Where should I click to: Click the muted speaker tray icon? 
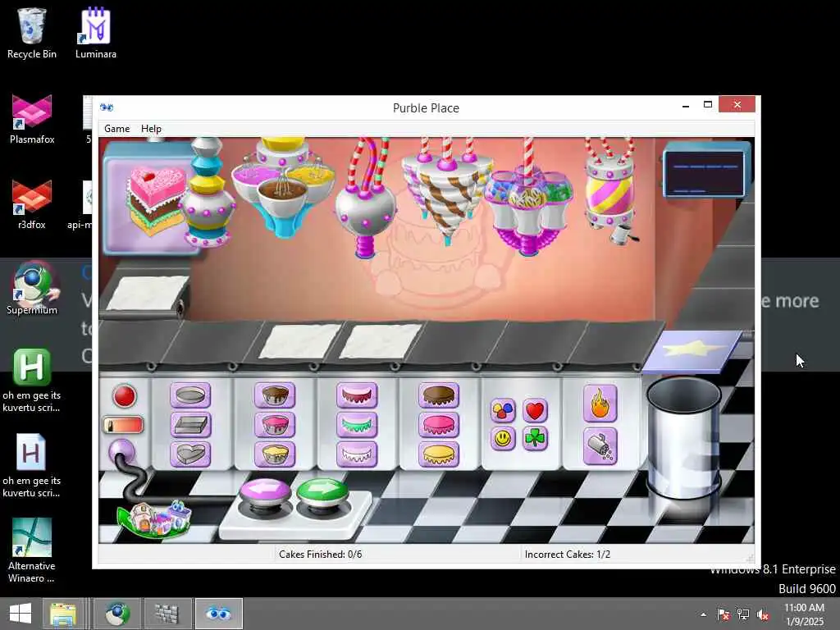point(762,614)
